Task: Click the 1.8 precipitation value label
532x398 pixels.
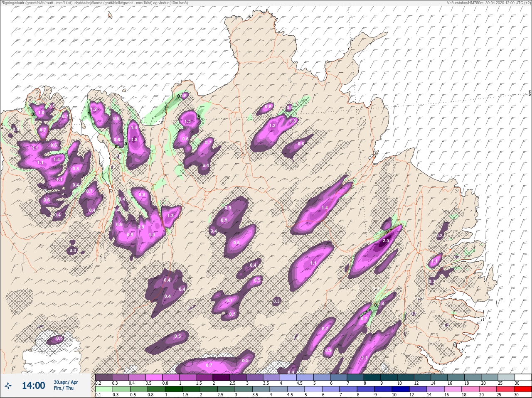Action: [134, 140]
